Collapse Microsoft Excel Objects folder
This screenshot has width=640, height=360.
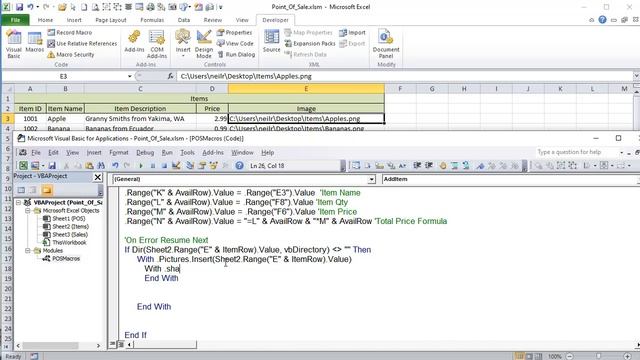[x=28, y=211]
